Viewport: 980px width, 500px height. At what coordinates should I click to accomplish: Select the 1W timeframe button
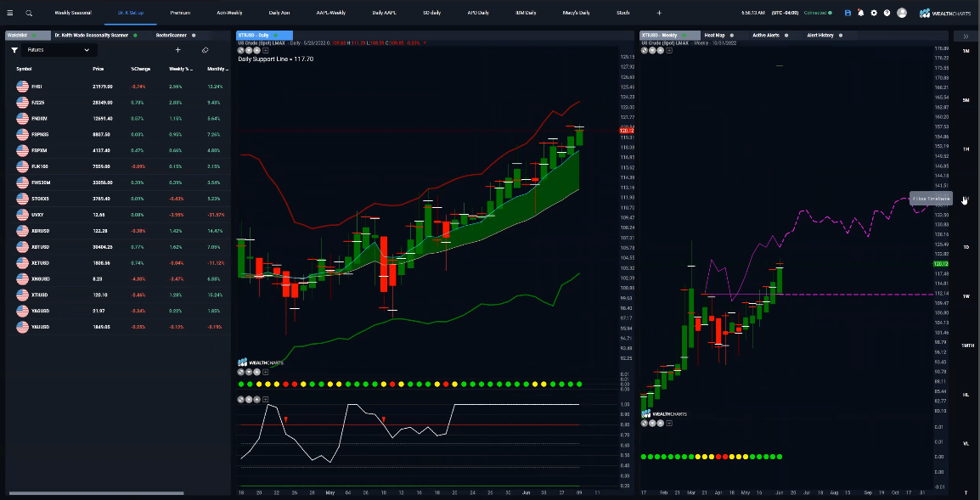(x=966, y=296)
